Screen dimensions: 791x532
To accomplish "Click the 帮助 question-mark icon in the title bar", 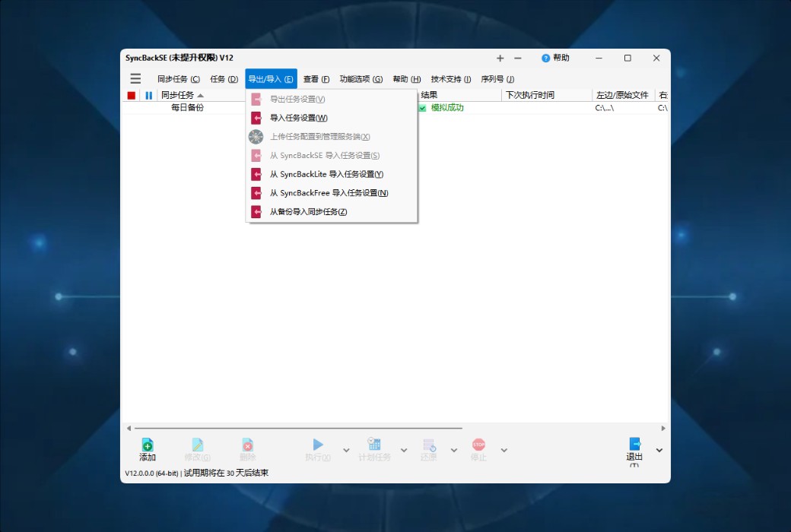I will click(546, 58).
